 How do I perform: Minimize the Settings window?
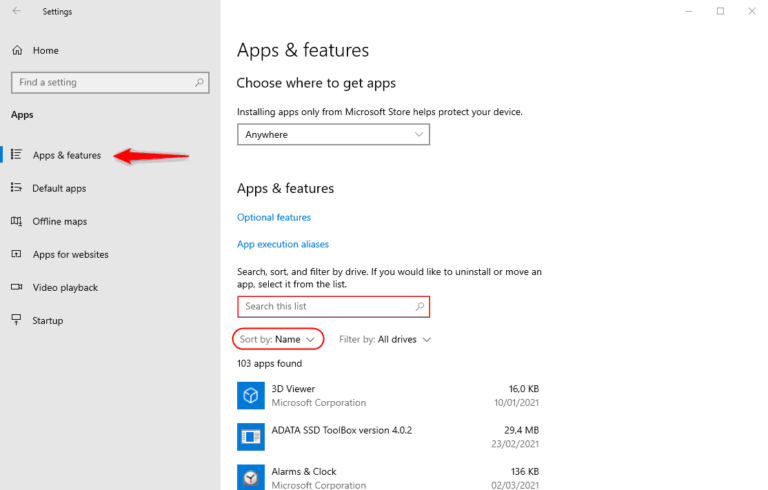[689, 11]
